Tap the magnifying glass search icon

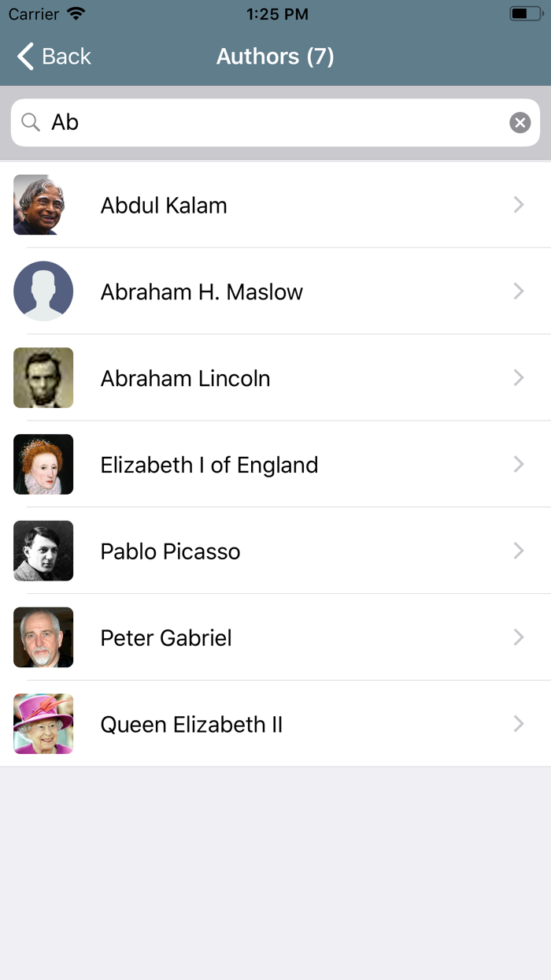(31, 122)
